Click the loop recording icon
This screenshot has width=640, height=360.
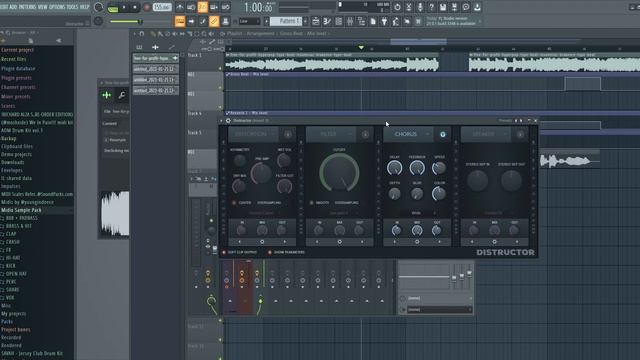point(225,7)
